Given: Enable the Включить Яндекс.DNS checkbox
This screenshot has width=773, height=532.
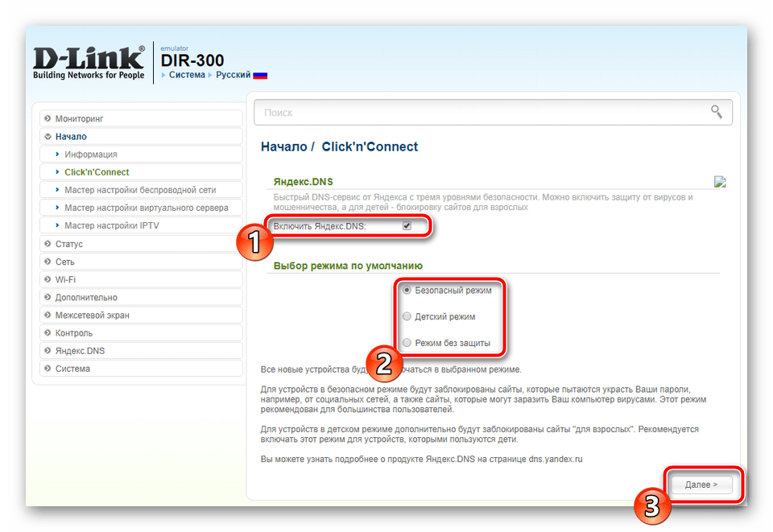Looking at the screenshot, I should point(407,226).
